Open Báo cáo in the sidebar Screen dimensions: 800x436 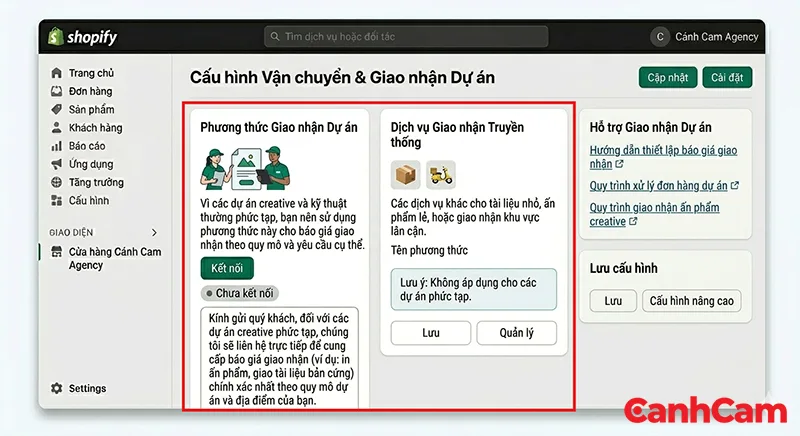click(x=87, y=146)
